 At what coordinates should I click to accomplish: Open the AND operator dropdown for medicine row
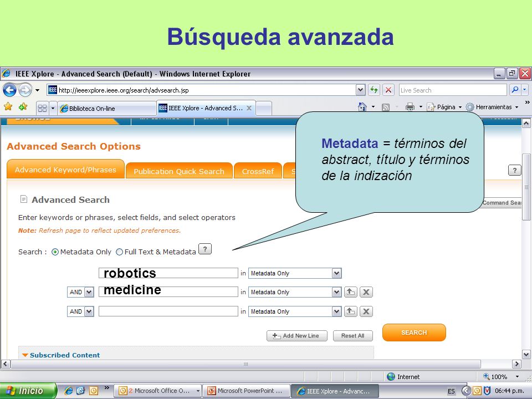[80, 292]
